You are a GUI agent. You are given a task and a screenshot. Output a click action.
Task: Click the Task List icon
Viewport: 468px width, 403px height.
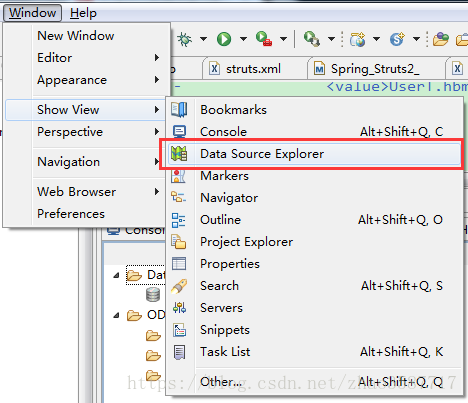pos(179,352)
